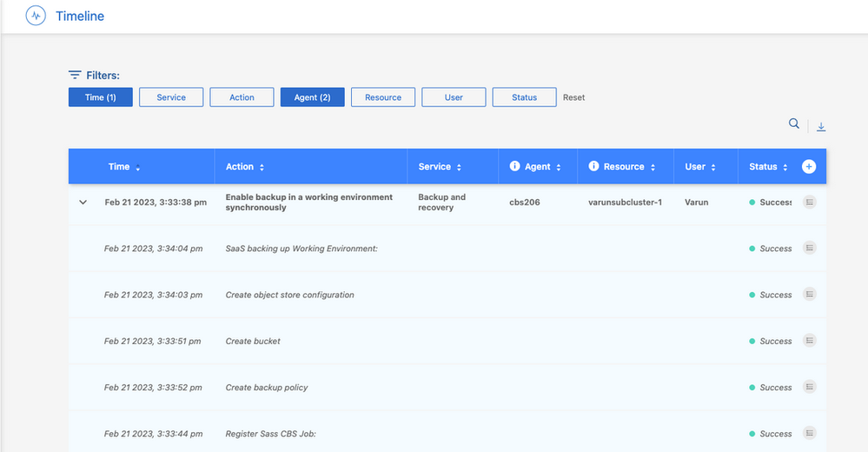Viewport: 868px width, 452px height.
Task: Open the timeline search icon
Action: 793,124
